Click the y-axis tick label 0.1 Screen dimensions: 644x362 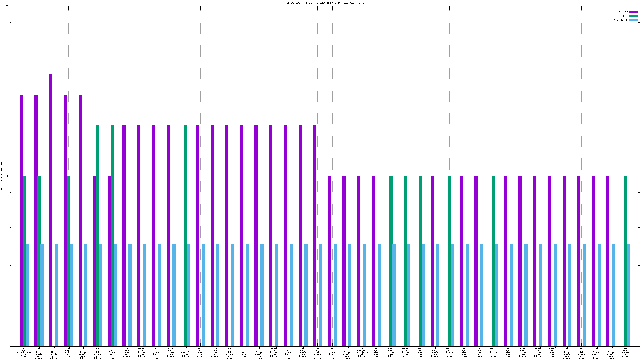(7, 346)
